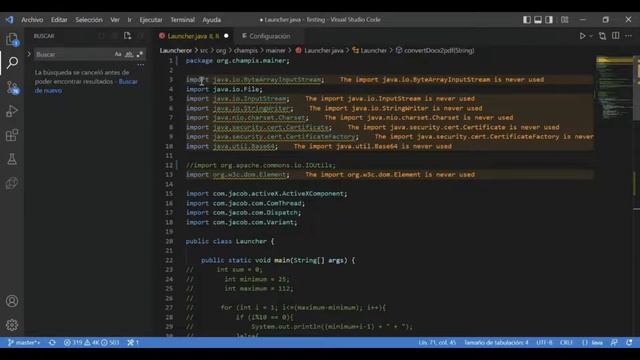Open the Explorer view in activity bar
The image size is (640, 360).
click(12, 40)
